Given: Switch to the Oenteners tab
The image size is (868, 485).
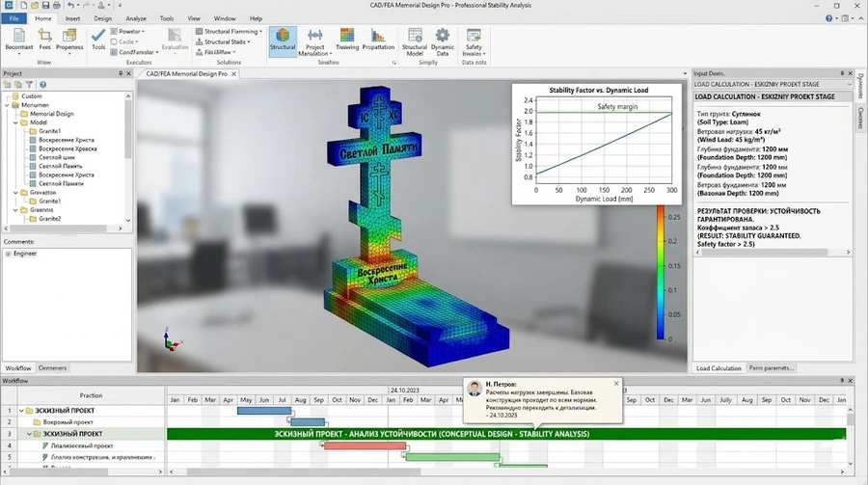Looking at the screenshot, I should tap(52, 367).
